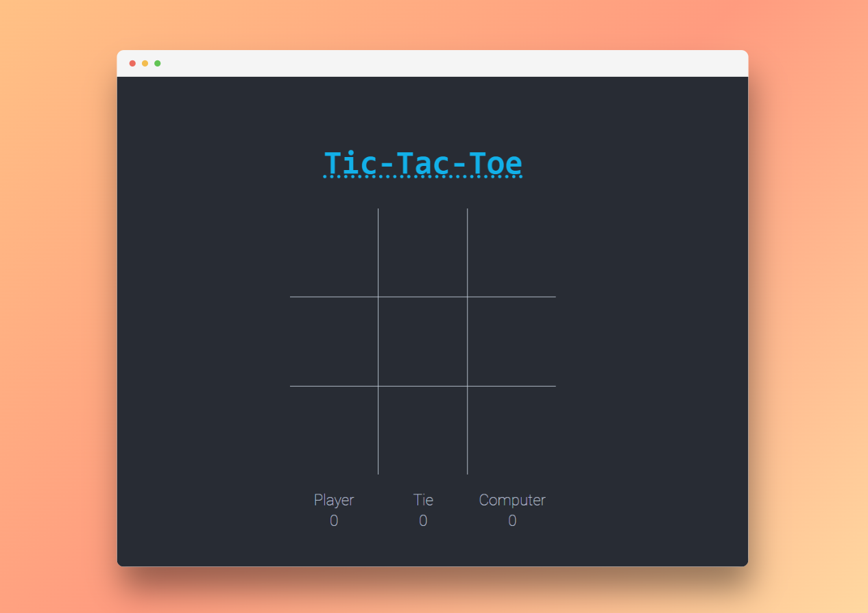Mark the top-right square of the board
868x613 pixels.
511,252
